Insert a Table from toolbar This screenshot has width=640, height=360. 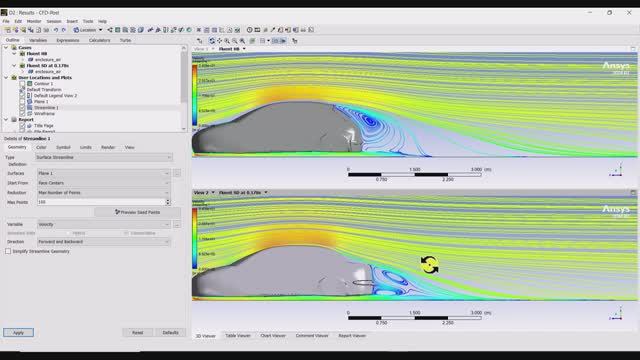[214, 30]
